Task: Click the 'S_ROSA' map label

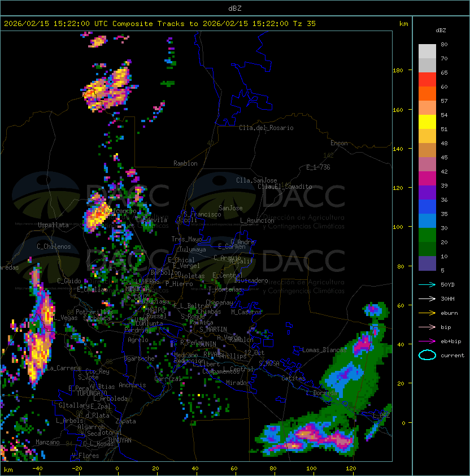Action: 269,364
